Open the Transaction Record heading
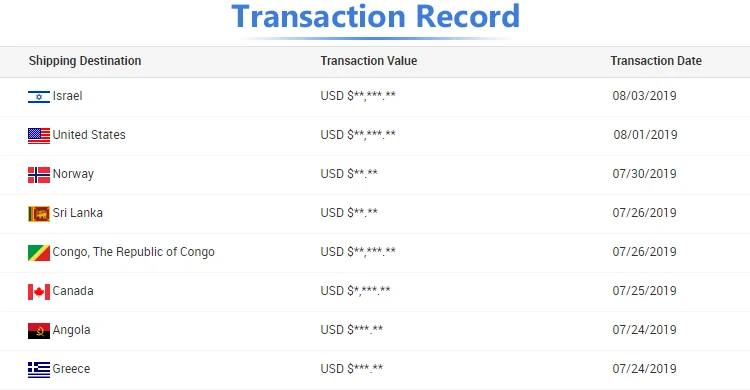The height and width of the screenshot is (390, 750). click(x=375, y=17)
